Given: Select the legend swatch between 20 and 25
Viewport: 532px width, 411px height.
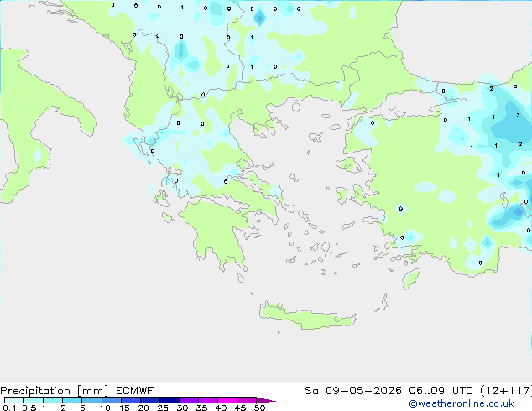Looking at the screenshot, I should [150, 400].
